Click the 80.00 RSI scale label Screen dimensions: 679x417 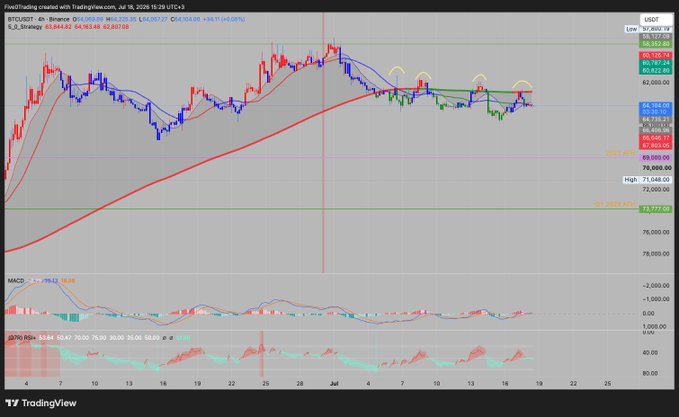(650, 373)
